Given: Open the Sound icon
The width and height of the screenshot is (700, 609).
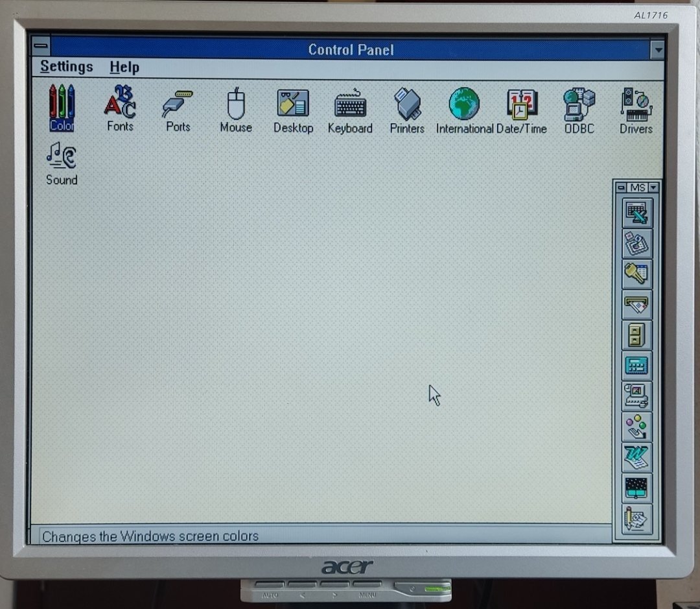Looking at the screenshot, I should point(62,163).
